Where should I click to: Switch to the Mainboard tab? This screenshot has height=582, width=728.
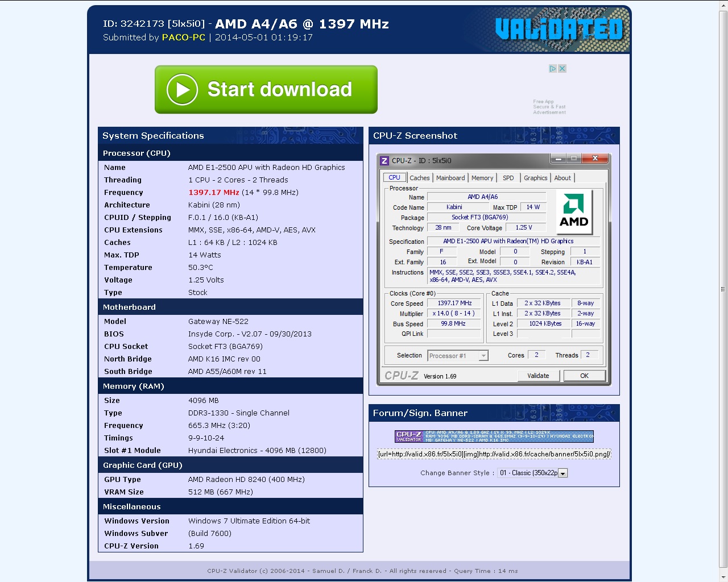(450, 178)
